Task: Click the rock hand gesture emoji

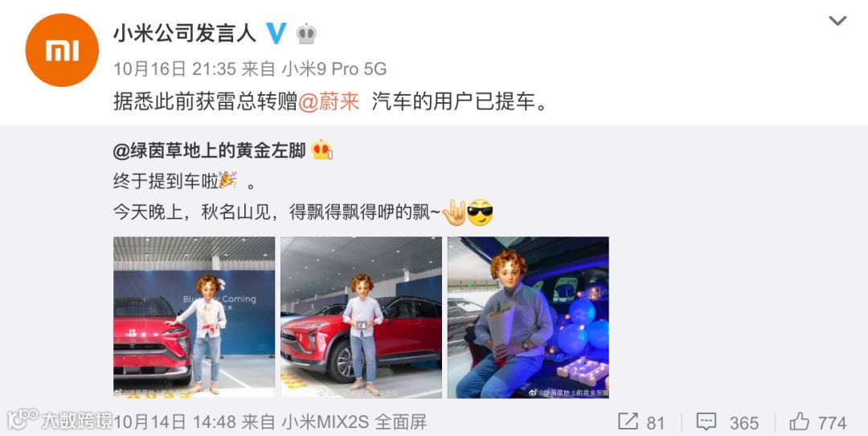Action: click(x=454, y=212)
